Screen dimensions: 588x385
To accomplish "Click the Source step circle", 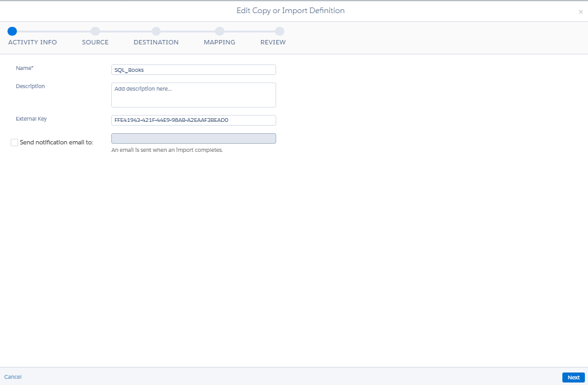I will pyautogui.click(x=95, y=31).
